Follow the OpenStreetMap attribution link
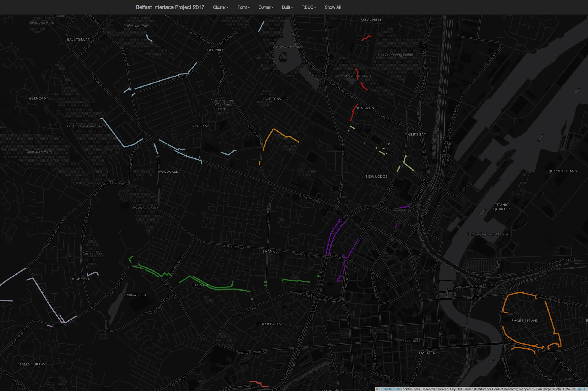The width and height of the screenshot is (588, 391). tap(390, 389)
